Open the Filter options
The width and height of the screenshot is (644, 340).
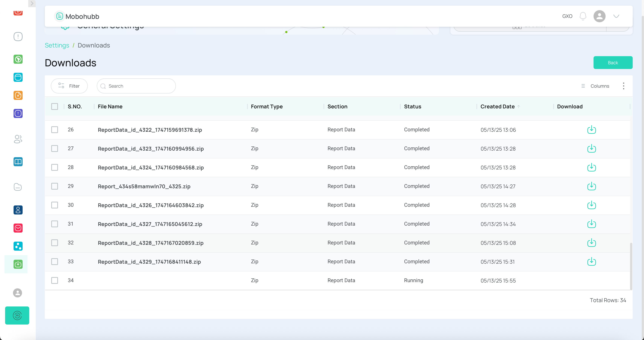[69, 86]
